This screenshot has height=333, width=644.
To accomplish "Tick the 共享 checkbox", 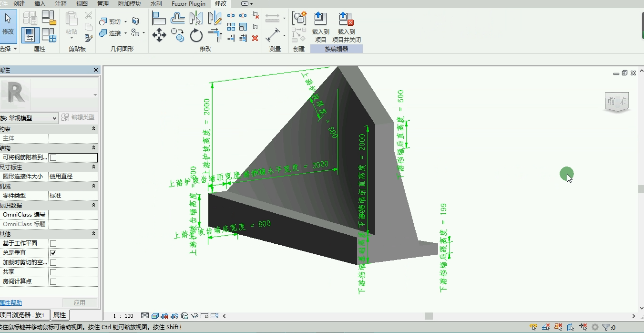I will coord(53,272).
